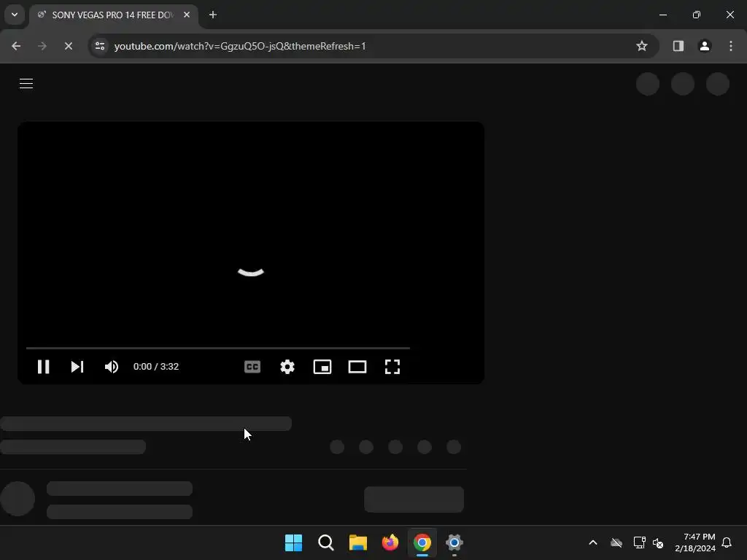Open the notifications bell
Image resolution: width=747 pixels, height=560 pixels.
pos(727,542)
